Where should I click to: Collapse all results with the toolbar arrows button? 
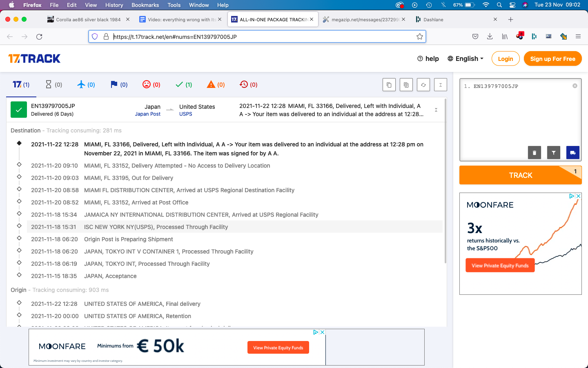click(440, 85)
